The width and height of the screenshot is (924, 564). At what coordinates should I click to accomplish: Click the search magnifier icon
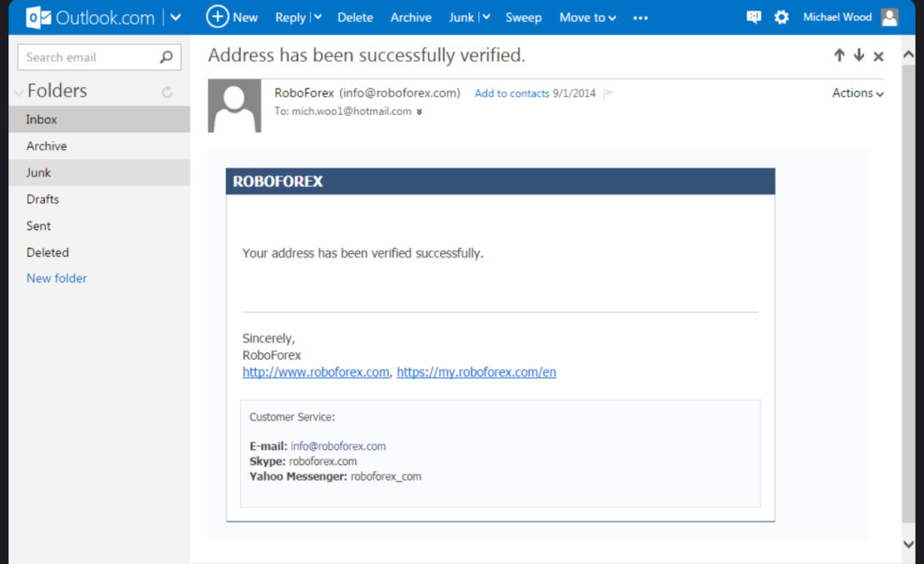click(x=166, y=57)
